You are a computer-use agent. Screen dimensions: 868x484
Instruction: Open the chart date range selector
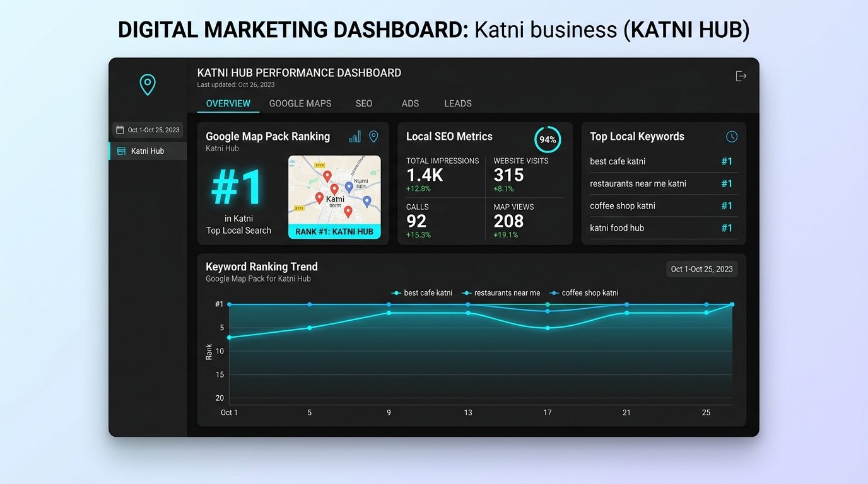[701, 269]
